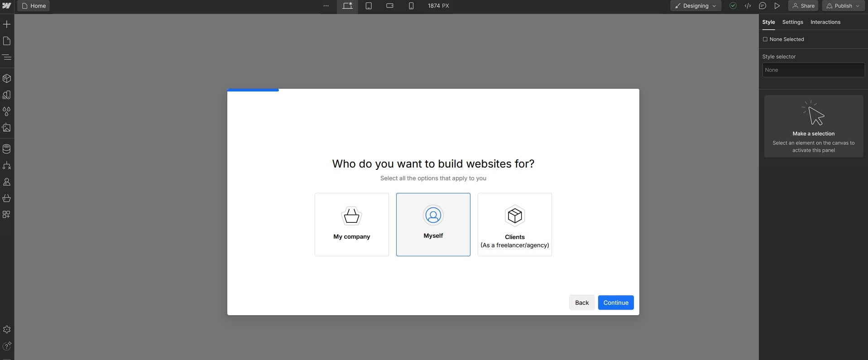Open the Apps panel
Image resolution: width=868 pixels, height=360 pixels.
[x=7, y=215]
